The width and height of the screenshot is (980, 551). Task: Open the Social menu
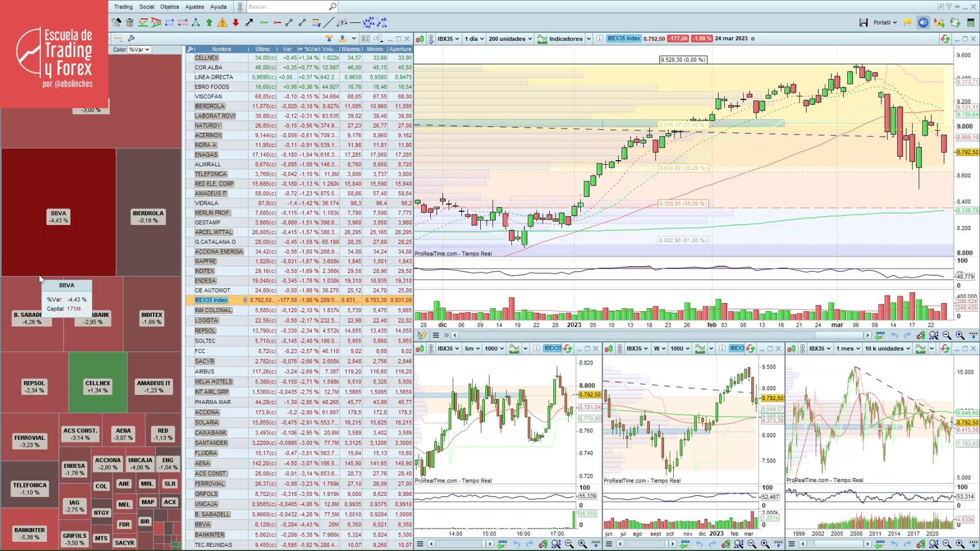click(146, 6)
